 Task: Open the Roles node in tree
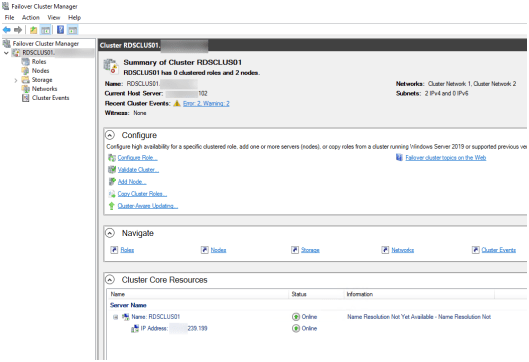pyautogui.click(x=39, y=62)
